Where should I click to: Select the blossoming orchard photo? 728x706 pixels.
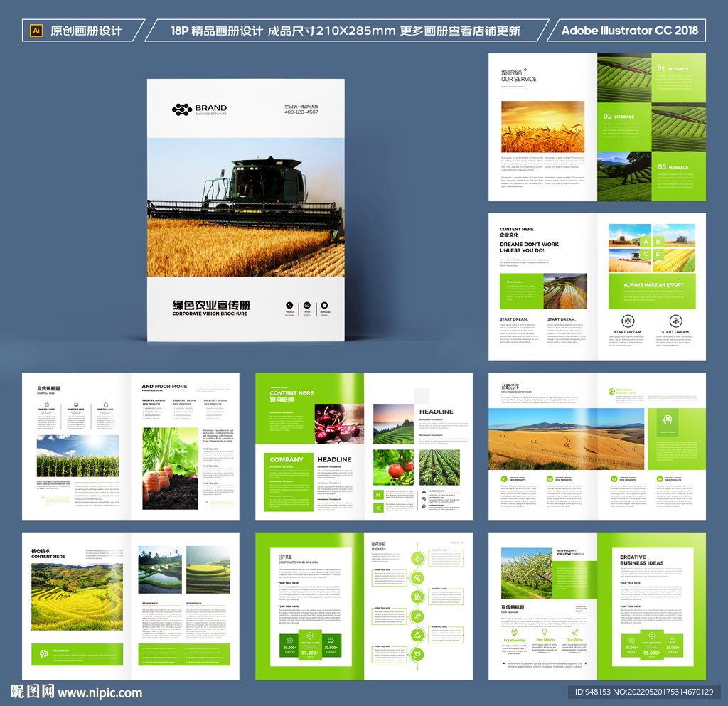pyautogui.click(x=527, y=573)
